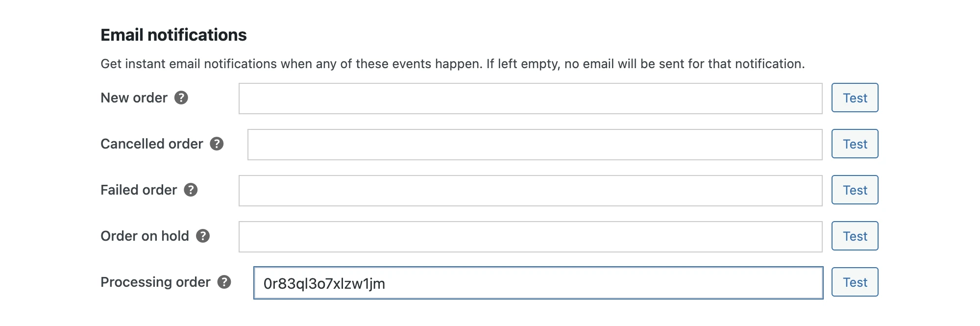The height and width of the screenshot is (326, 980).
Task: Click into the Processing order email field
Action: point(538,283)
